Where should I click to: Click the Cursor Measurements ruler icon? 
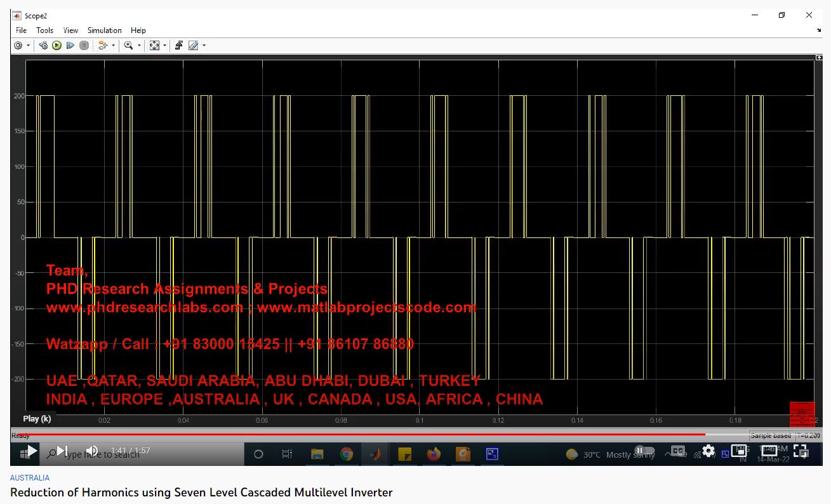pyautogui.click(x=193, y=46)
